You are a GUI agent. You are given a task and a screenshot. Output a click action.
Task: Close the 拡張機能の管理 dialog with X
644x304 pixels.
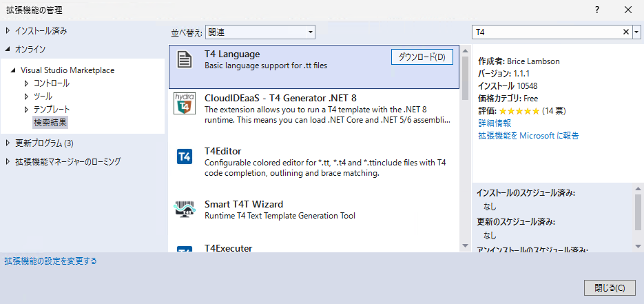(628, 10)
